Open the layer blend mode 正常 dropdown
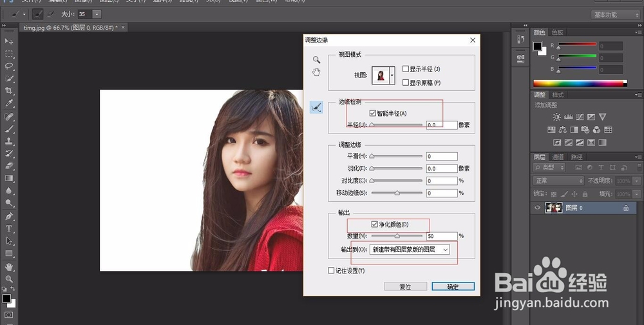The height and width of the screenshot is (325, 644). click(558, 181)
